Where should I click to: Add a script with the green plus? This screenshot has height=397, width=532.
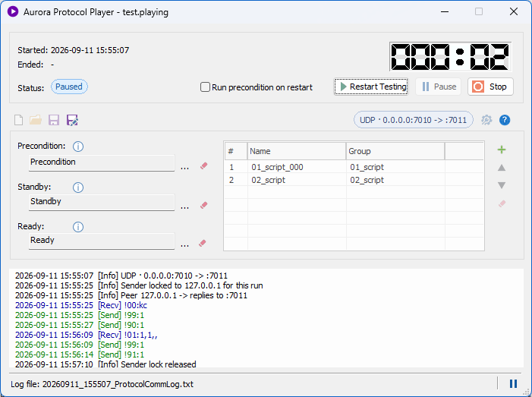point(502,150)
